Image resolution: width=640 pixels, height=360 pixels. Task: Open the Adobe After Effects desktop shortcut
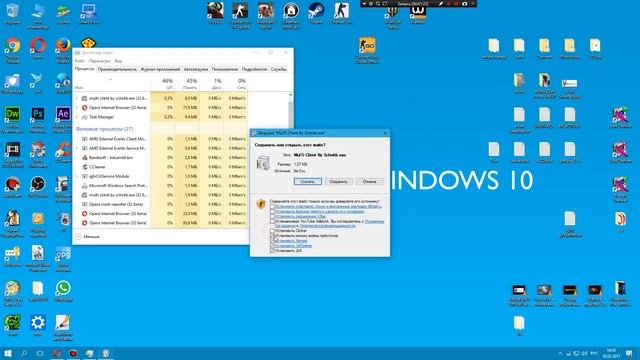pos(63,118)
